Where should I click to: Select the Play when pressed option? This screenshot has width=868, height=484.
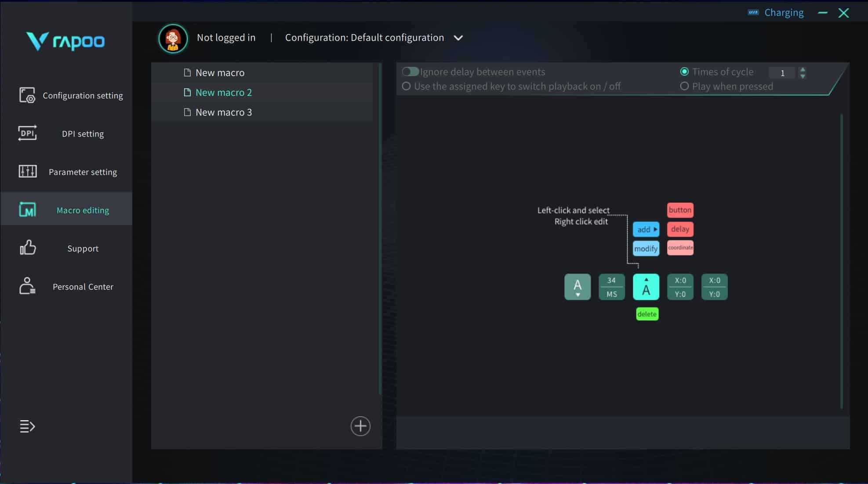[684, 86]
